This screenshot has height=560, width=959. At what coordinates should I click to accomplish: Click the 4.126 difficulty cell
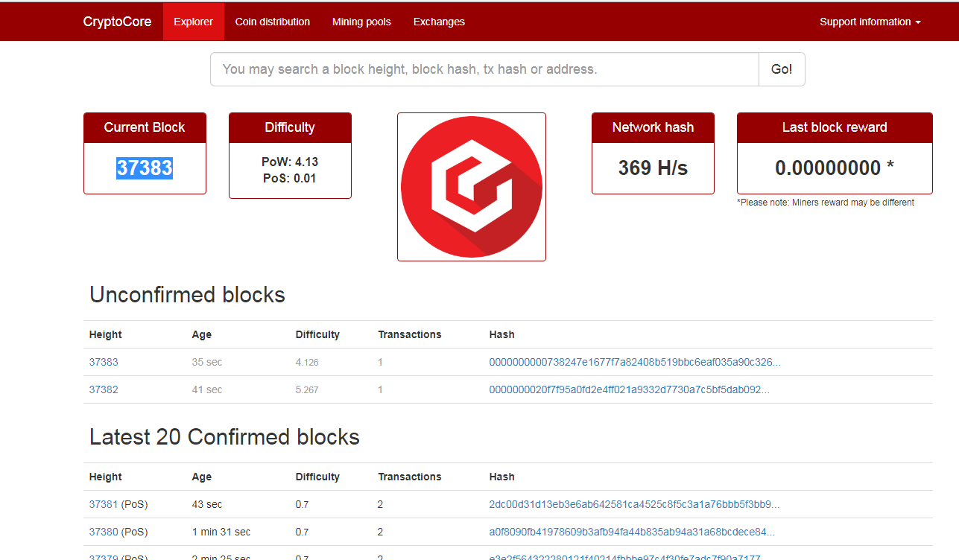click(307, 363)
